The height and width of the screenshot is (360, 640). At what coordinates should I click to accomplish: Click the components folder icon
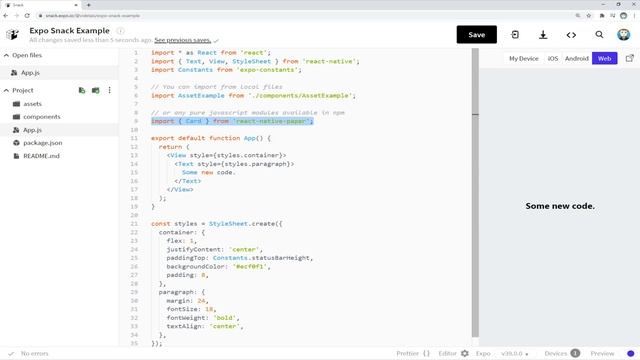pos(16,117)
